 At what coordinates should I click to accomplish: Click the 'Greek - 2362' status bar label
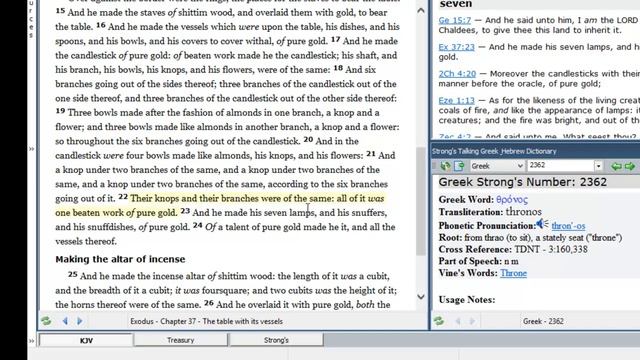tap(543, 321)
